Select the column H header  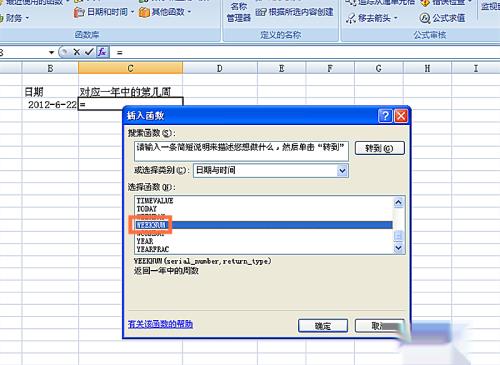pyautogui.click(x=427, y=68)
